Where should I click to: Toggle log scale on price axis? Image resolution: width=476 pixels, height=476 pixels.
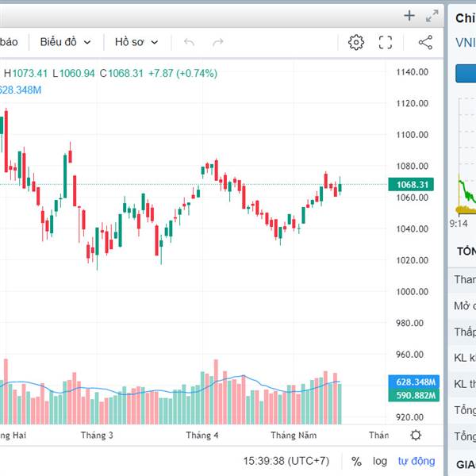(x=381, y=461)
